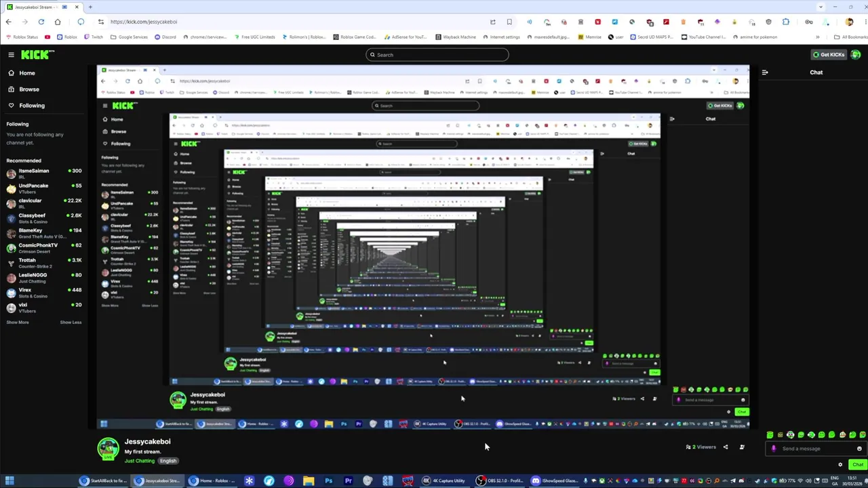Click the Windows Start button
The image size is (868, 488).
pyautogui.click(x=9, y=481)
